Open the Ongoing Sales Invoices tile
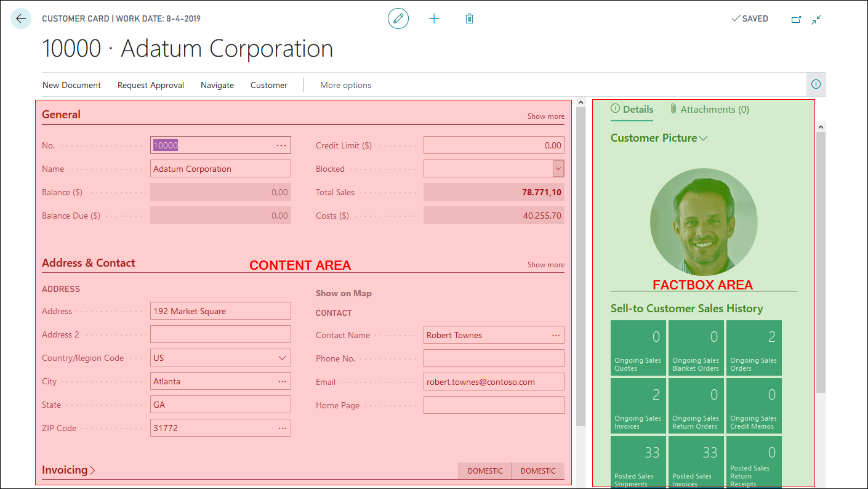868x489 pixels. tap(638, 406)
